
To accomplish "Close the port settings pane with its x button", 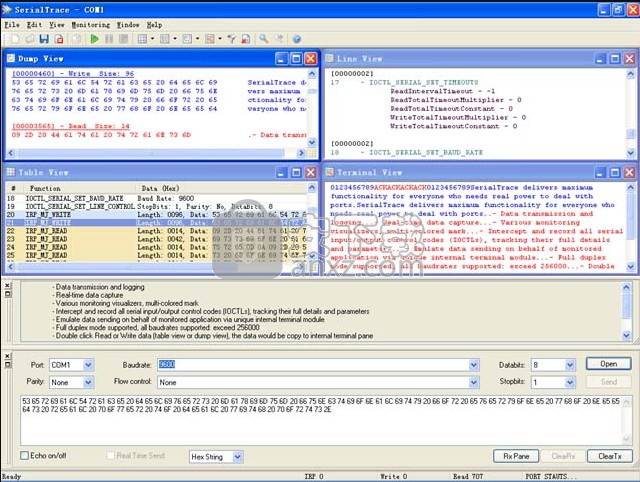I will pyautogui.click(x=7, y=356).
